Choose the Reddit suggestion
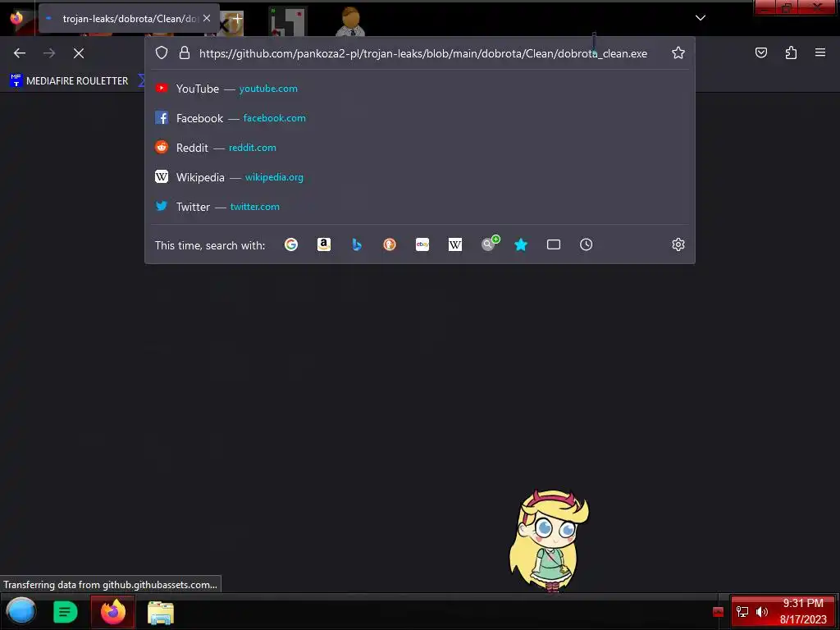The width and height of the screenshot is (840, 630). (419, 148)
